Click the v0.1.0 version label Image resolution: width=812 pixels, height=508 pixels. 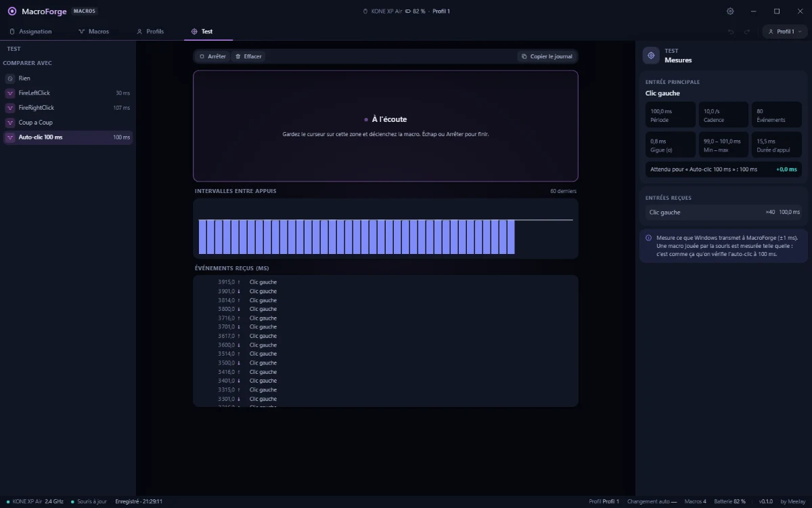tap(765, 501)
